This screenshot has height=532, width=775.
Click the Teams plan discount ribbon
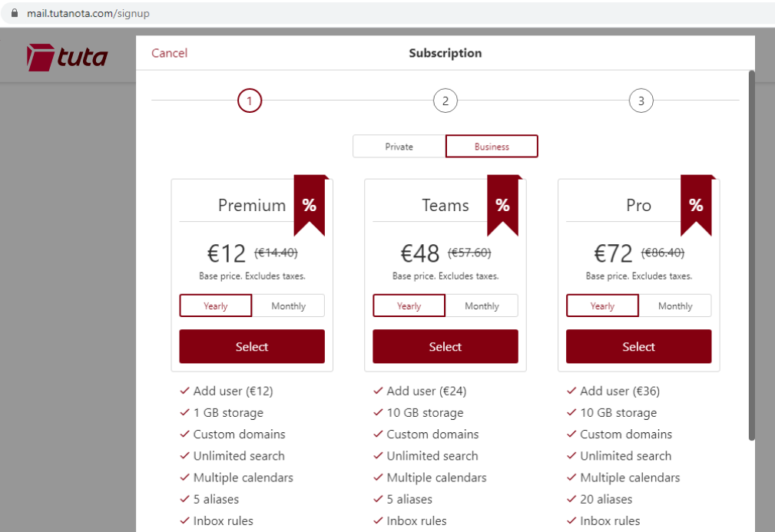[x=502, y=205]
